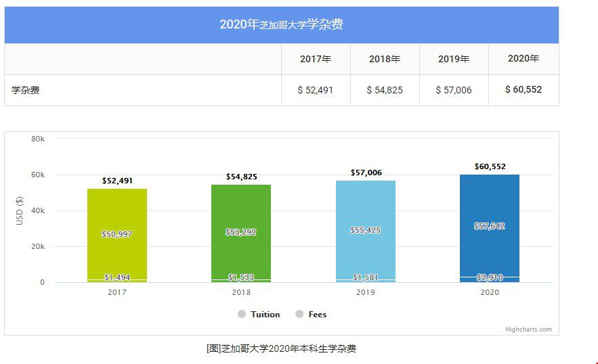Click the 2018 tuition bar labeled $53,292

pyautogui.click(x=241, y=232)
